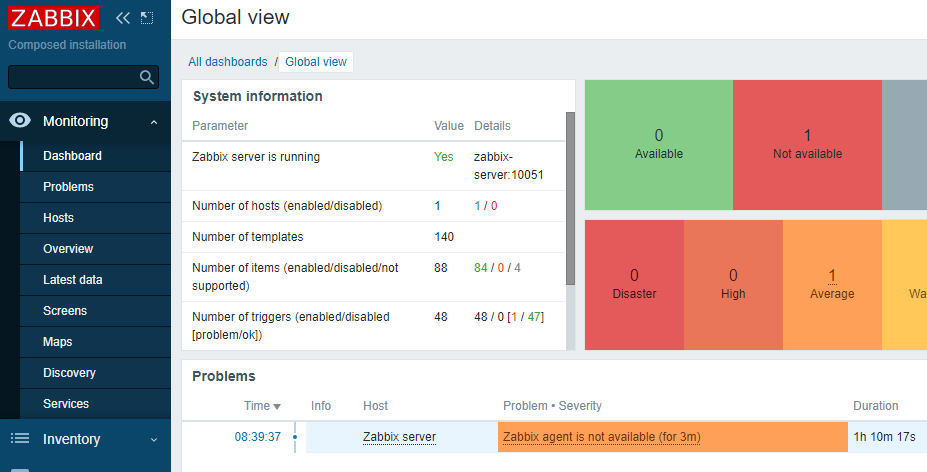Click the green Available hosts tile
Viewport: 927px width, 472px height.
[x=659, y=145]
